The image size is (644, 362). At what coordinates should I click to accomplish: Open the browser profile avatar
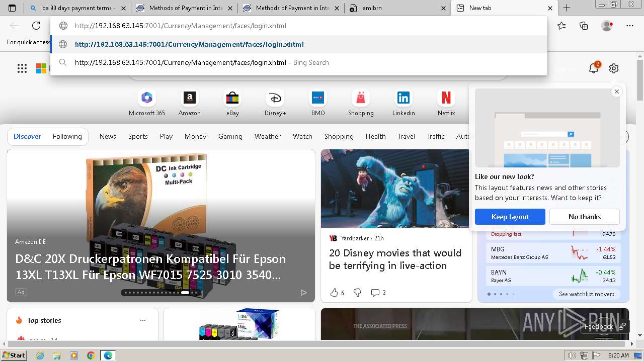click(607, 26)
